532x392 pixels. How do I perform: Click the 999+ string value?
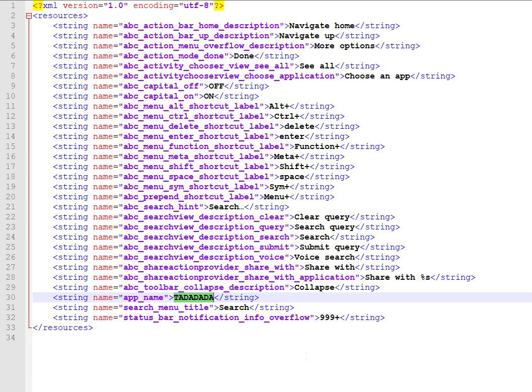pos(330,318)
